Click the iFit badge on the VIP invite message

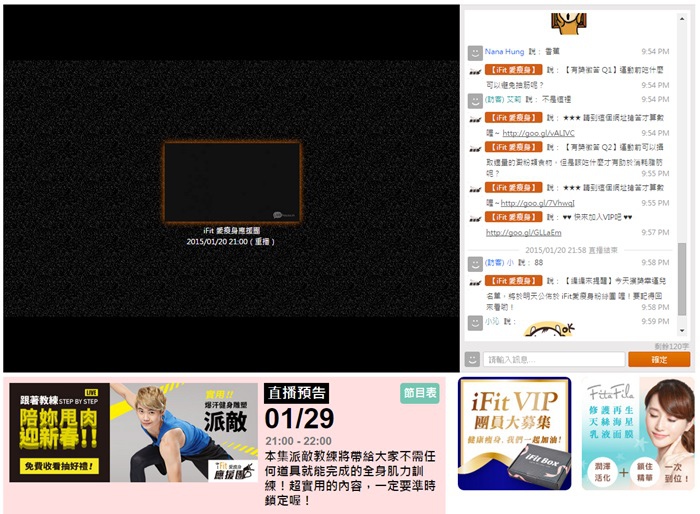513,217
